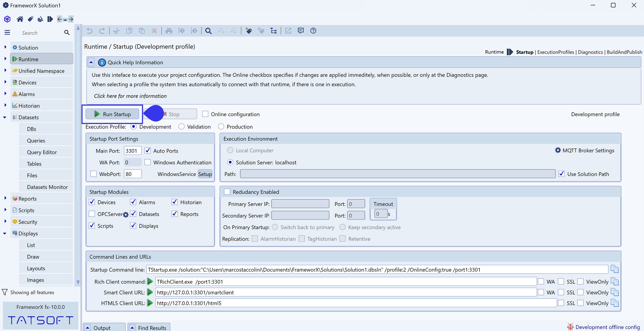
Task: Expand the Find Results panel
Action: coord(133,327)
